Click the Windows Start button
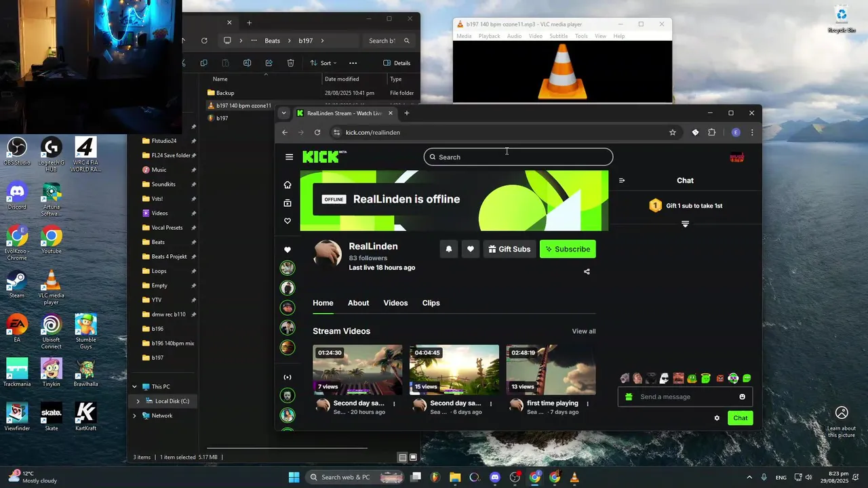Image resolution: width=868 pixels, height=488 pixels. pos(294,477)
